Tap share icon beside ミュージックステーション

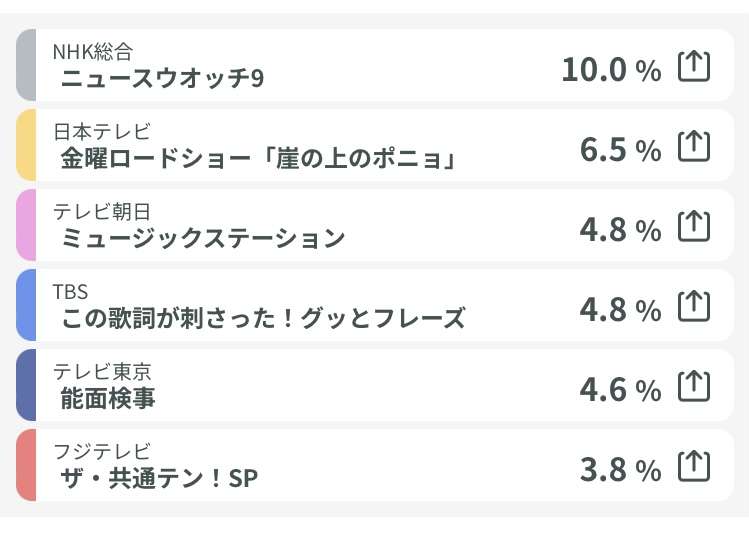tap(694, 226)
